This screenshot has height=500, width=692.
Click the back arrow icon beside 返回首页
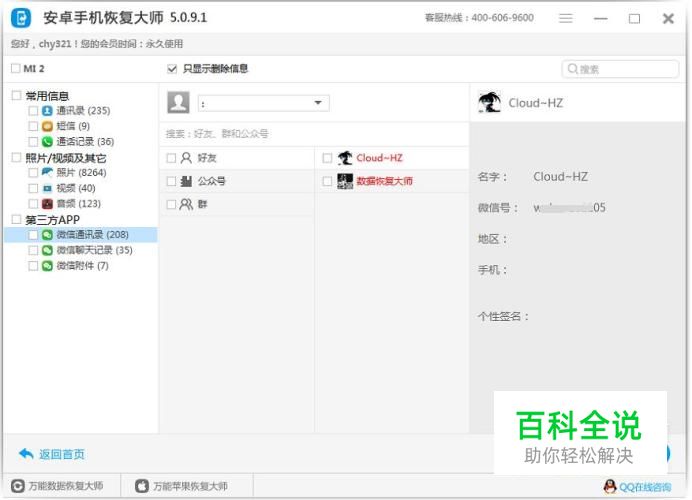[26, 454]
